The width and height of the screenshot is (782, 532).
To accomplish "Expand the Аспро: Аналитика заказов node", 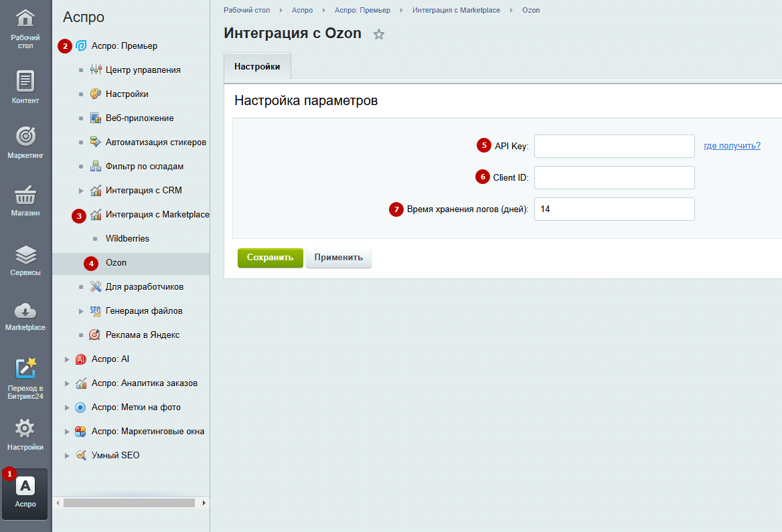I will tap(67, 383).
